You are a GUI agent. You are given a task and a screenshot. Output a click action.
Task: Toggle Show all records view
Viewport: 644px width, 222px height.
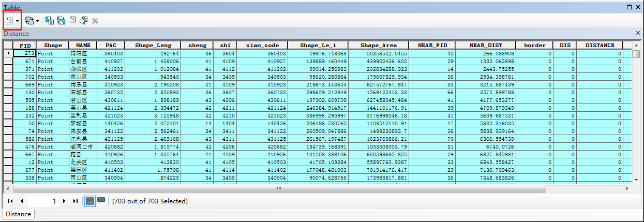[89, 201]
